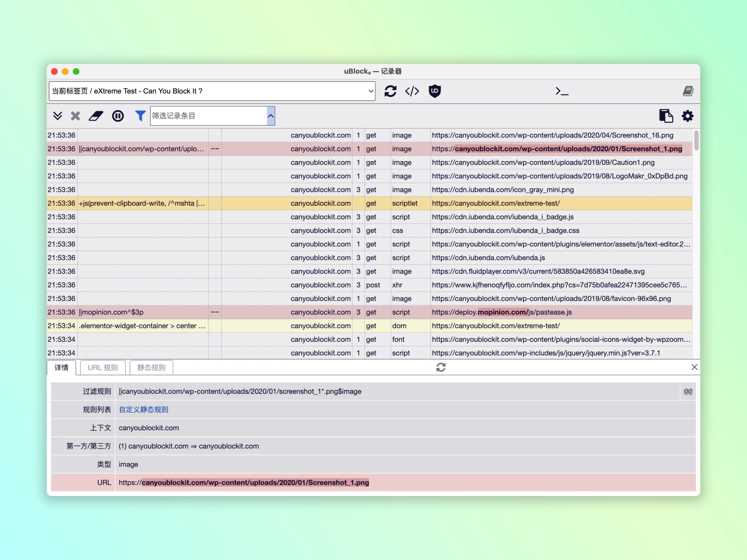Open the uBlock wiki book icon
Viewport: 747px width, 560px height.
click(688, 91)
